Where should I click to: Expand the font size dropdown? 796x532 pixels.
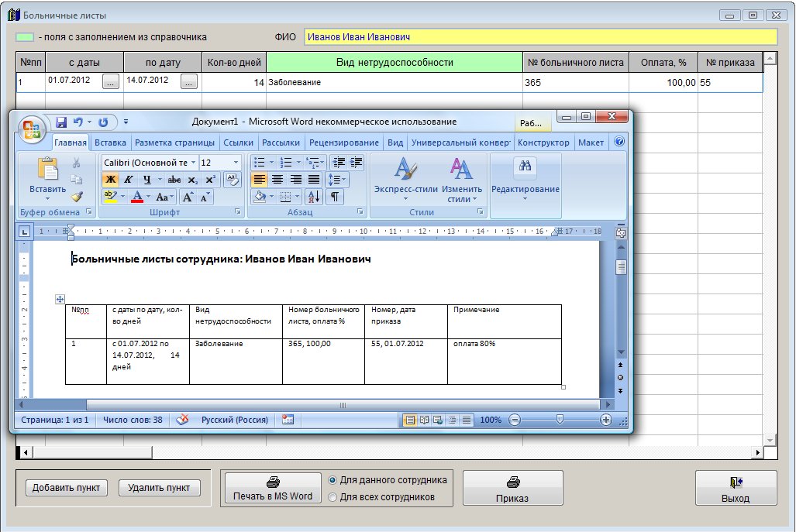point(236,163)
